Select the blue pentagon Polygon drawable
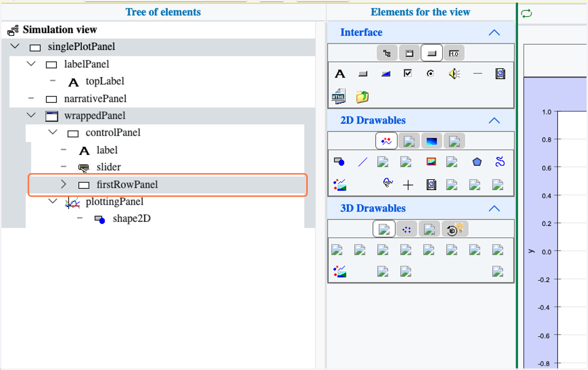 (x=477, y=162)
